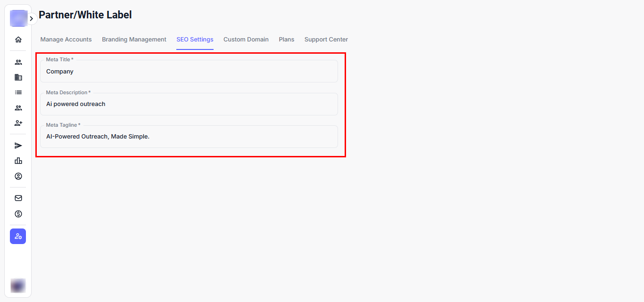The width and height of the screenshot is (644, 302).
Task: Open the bar chart analytics icon
Action: pyautogui.click(x=18, y=161)
